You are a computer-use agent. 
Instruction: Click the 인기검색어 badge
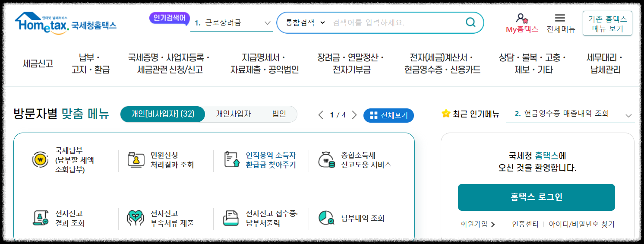tap(170, 19)
